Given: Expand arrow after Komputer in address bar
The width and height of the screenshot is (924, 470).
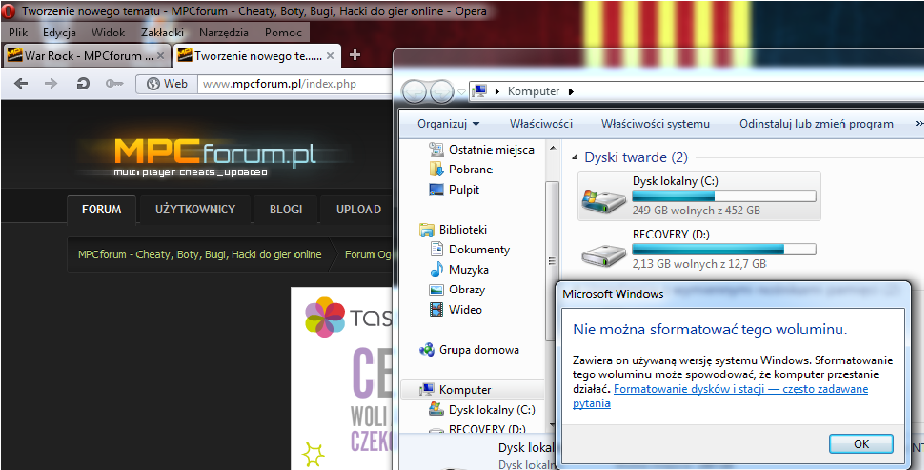Looking at the screenshot, I should 571,91.
